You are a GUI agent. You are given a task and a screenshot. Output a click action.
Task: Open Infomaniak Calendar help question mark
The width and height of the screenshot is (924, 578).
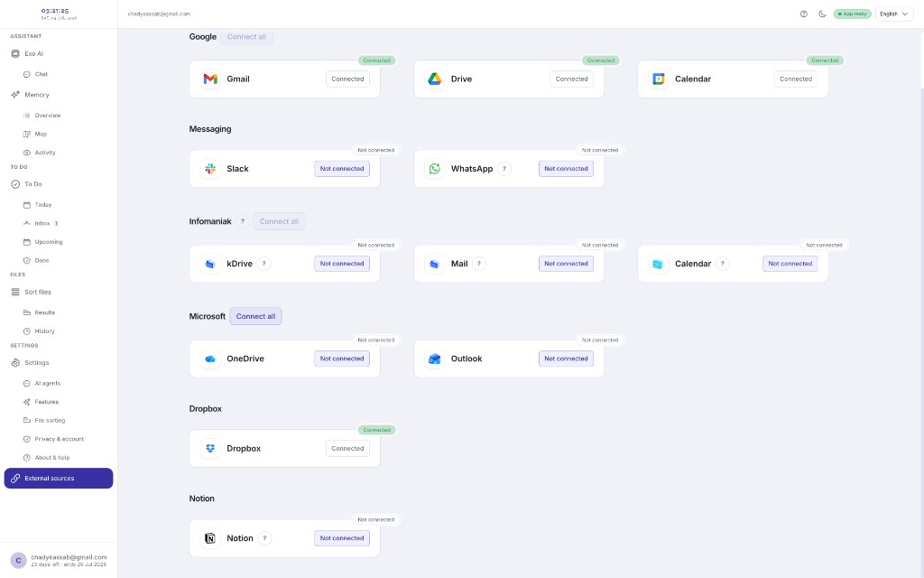(723, 264)
